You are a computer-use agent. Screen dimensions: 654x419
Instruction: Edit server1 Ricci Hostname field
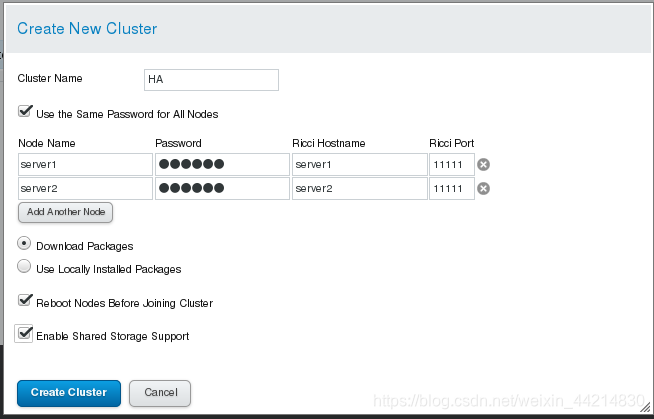click(360, 165)
